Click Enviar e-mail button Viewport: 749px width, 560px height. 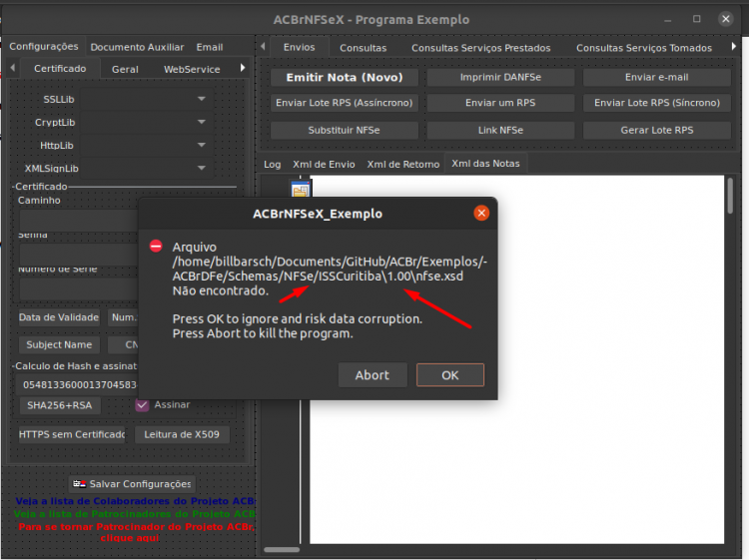pos(657,77)
